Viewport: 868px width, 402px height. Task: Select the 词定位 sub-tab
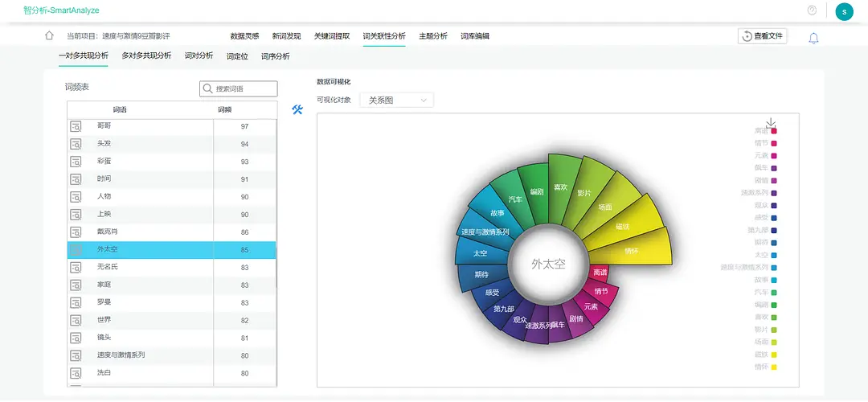[x=237, y=56]
